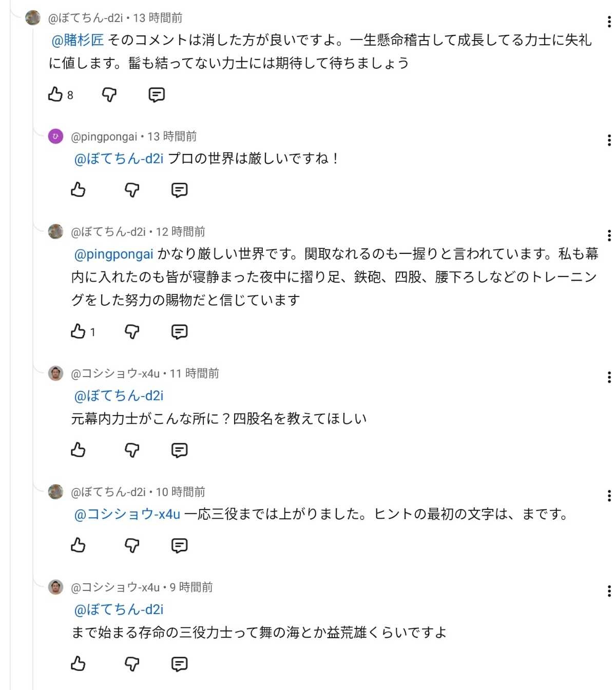
Task: Reply to the top ぼてちん-d2i comment
Action: (x=157, y=94)
